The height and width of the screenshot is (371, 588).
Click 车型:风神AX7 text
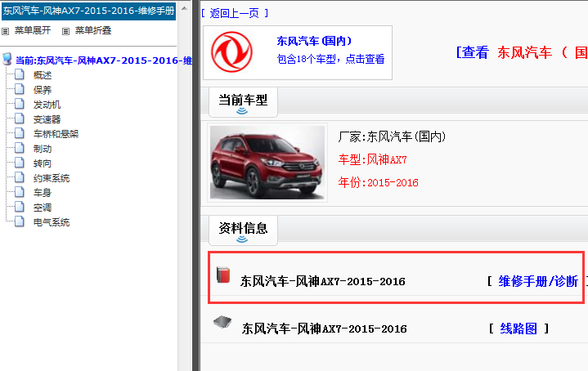pyautogui.click(x=372, y=160)
